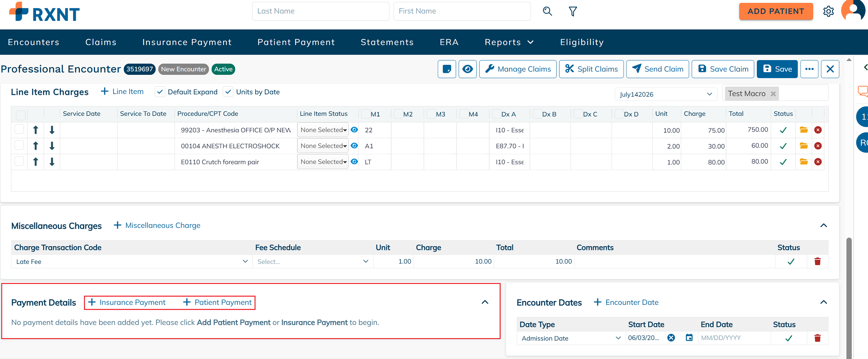The image size is (868, 359).
Task: Collapse the Encounter Dates section
Action: click(x=823, y=302)
